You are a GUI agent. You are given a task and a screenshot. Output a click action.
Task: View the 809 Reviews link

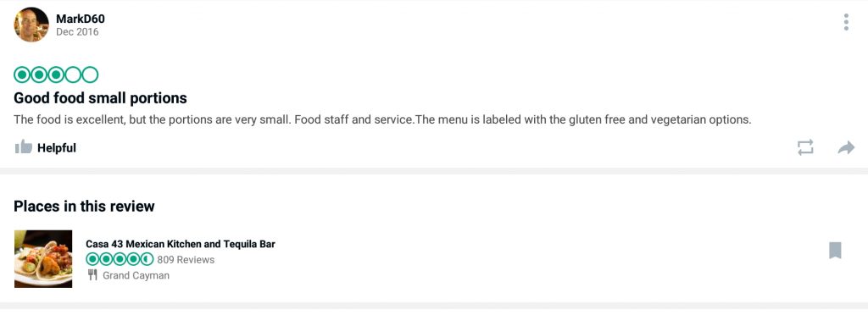[x=186, y=260]
